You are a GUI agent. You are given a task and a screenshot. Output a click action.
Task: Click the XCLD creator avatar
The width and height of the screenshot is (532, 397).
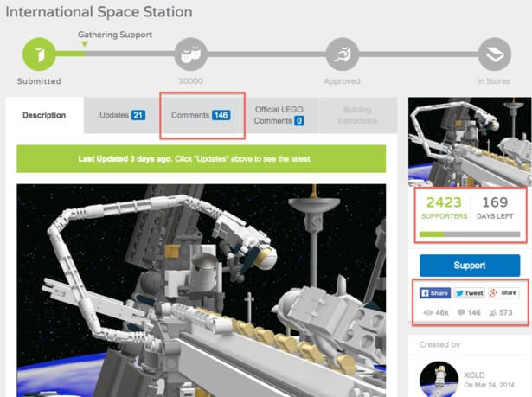click(x=438, y=379)
